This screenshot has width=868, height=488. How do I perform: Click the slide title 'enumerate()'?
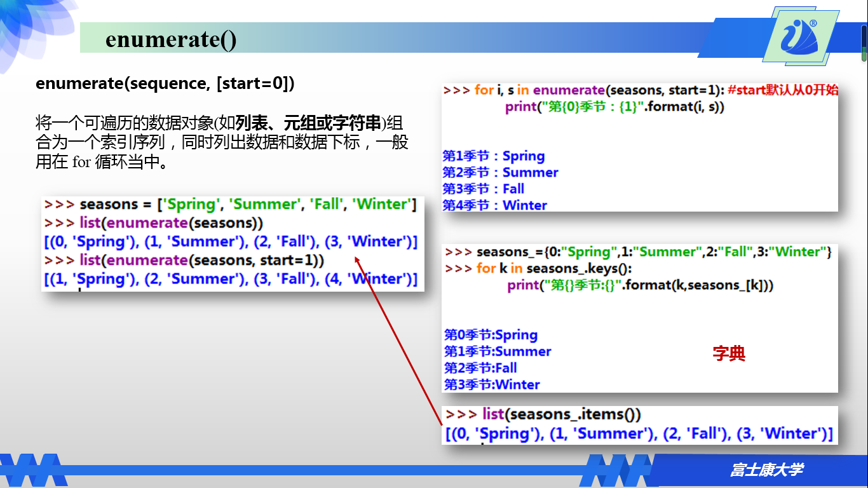pyautogui.click(x=171, y=39)
